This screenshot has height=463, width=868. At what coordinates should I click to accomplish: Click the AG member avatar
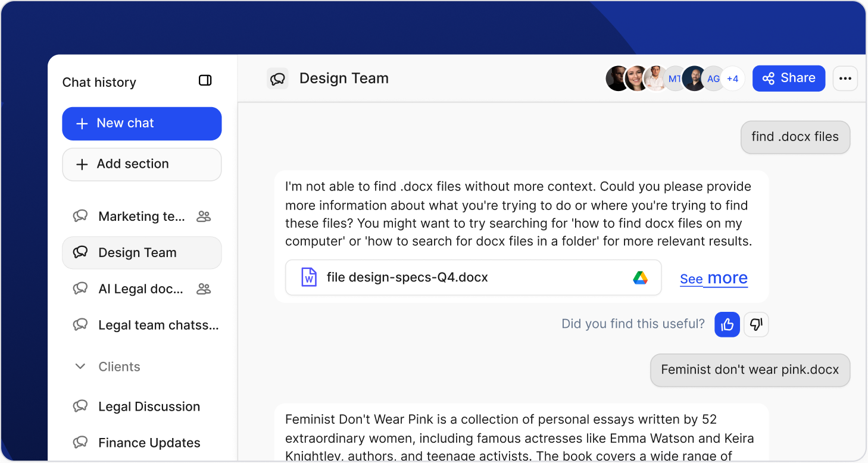pos(713,79)
